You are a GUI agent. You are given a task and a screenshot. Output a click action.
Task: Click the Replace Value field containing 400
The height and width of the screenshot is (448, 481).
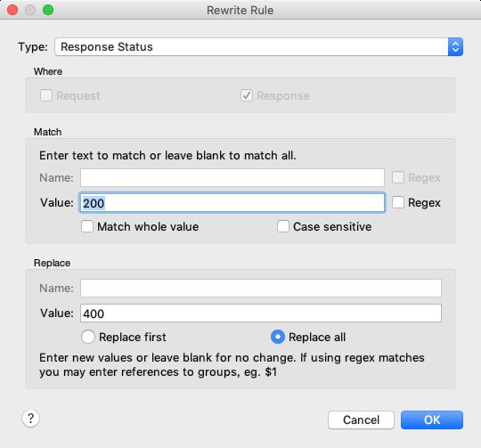[x=261, y=314]
